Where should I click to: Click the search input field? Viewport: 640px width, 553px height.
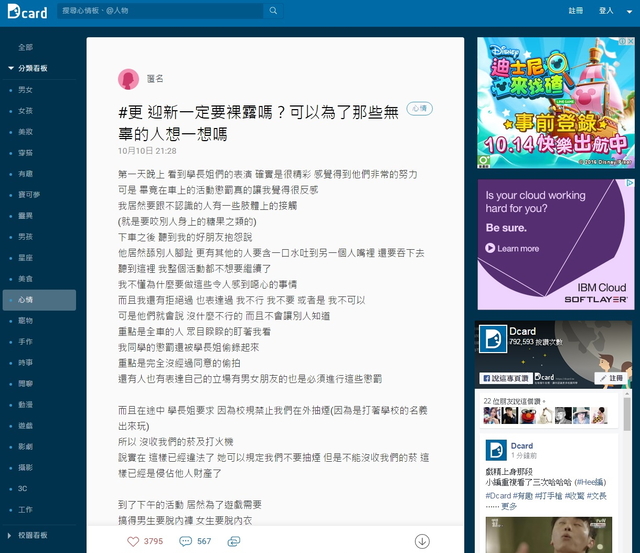coord(160,10)
